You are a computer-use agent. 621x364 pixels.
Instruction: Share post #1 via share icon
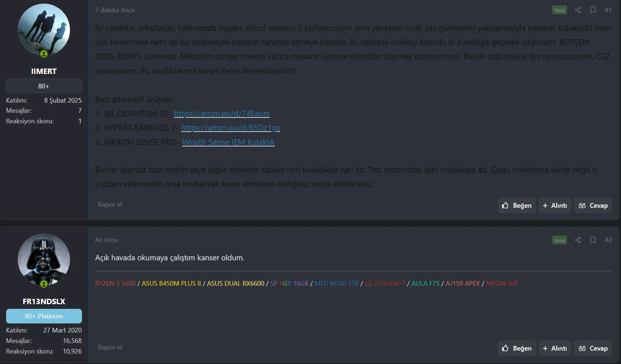pyautogui.click(x=578, y=10)
